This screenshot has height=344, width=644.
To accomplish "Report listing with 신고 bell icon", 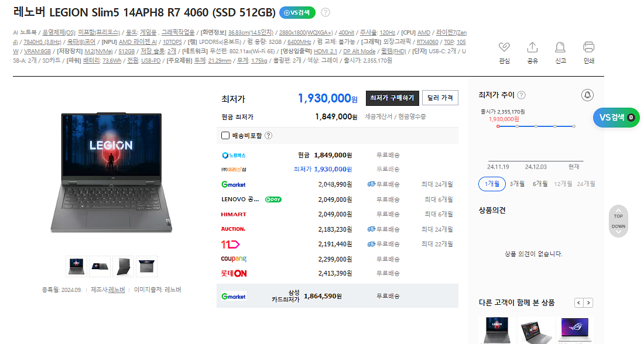I will [560, 47].
